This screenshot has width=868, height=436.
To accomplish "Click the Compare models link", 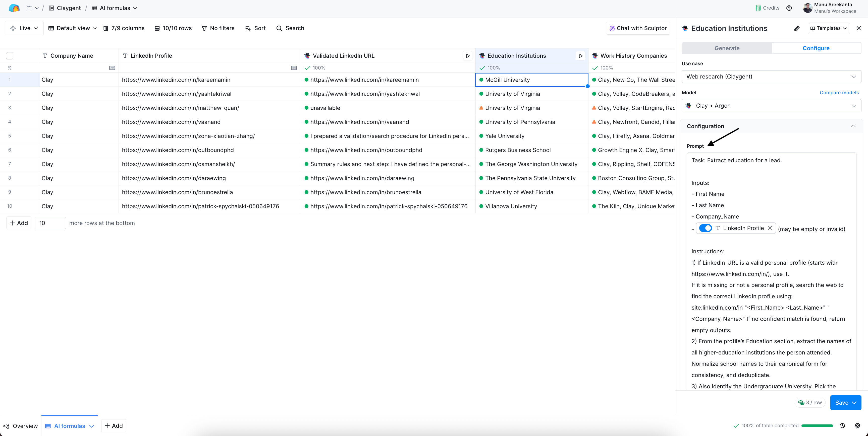I will [839, 93].
